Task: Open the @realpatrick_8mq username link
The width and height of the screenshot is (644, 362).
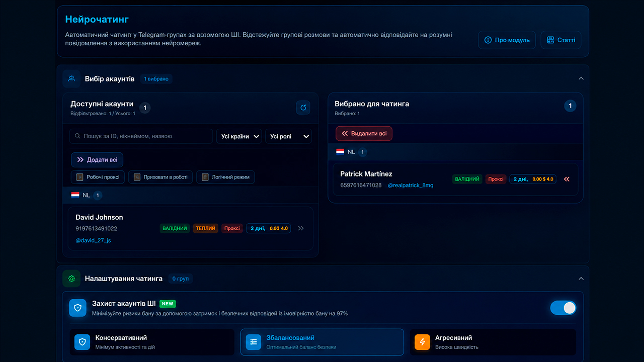Action: (x=411, y=186)
